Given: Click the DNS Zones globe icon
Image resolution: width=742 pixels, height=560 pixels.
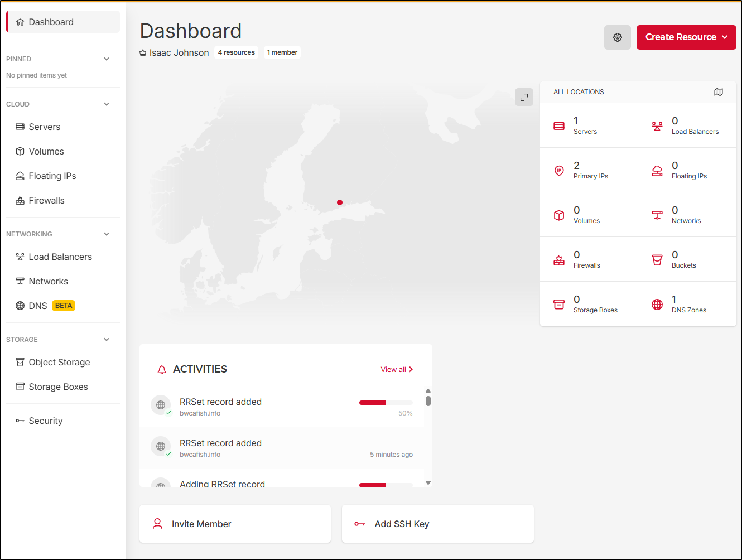Looking at the screenshot, I should pyautogui.click(x=657, y=305).
